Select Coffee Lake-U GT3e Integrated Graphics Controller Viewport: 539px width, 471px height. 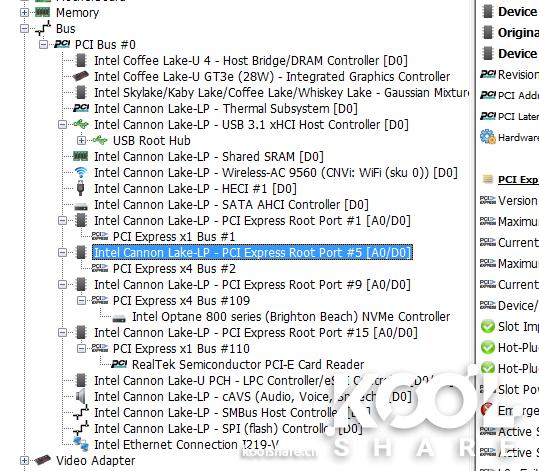tap(272, 76)
